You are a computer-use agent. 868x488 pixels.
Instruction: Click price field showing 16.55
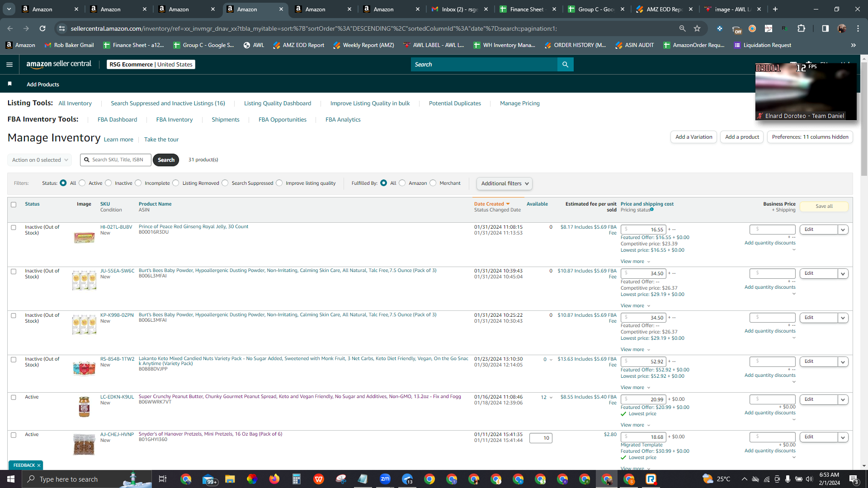(x=643, y=230)
